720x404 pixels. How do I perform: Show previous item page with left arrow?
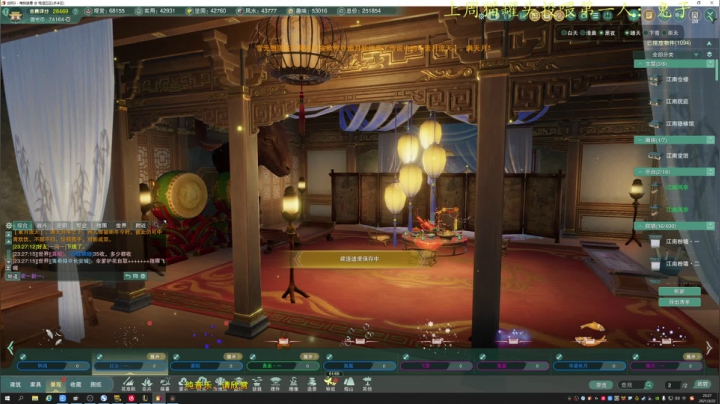click(11, 348)
